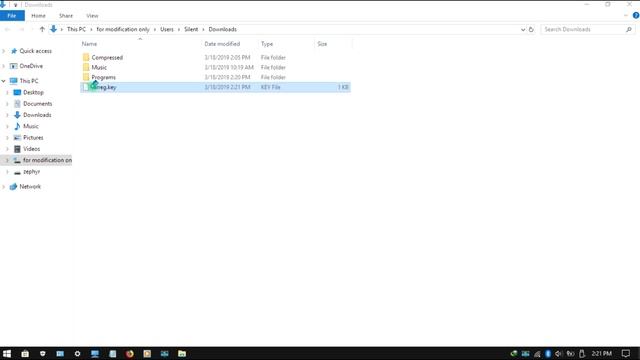Open Desktop in navigation pane
This screenshot has width=640, height=360.
click(33, 93)
